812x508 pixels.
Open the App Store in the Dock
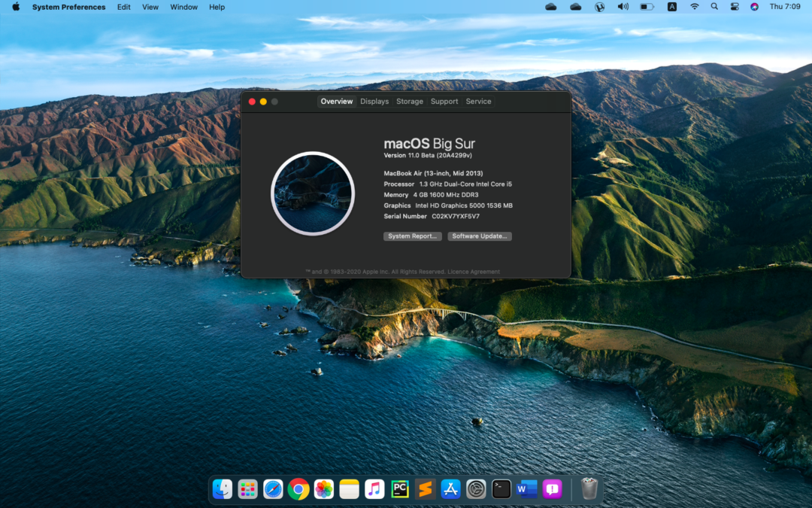(450, 489)
